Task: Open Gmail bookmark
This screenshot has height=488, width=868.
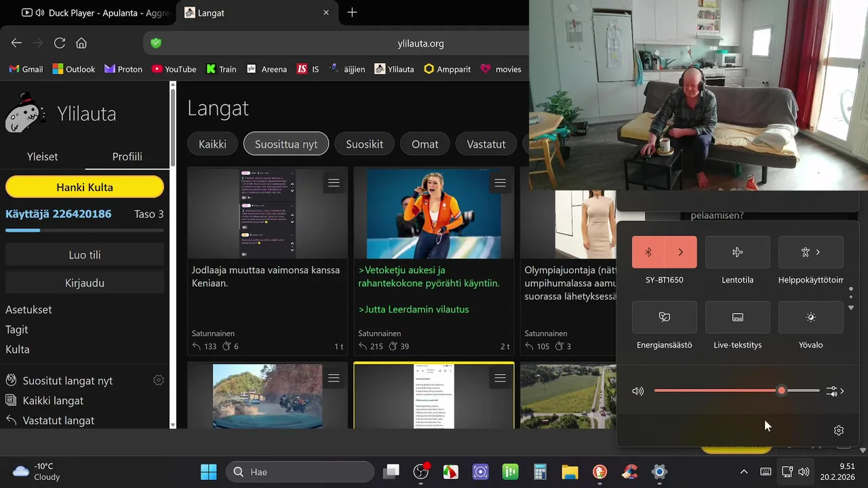Action: (26, 69)
